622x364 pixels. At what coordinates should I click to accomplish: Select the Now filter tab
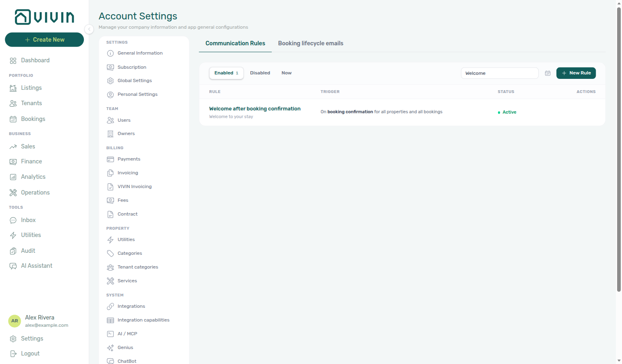coord(286,73)
